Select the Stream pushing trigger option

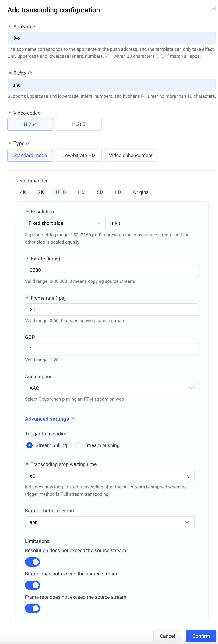(79, 445)
